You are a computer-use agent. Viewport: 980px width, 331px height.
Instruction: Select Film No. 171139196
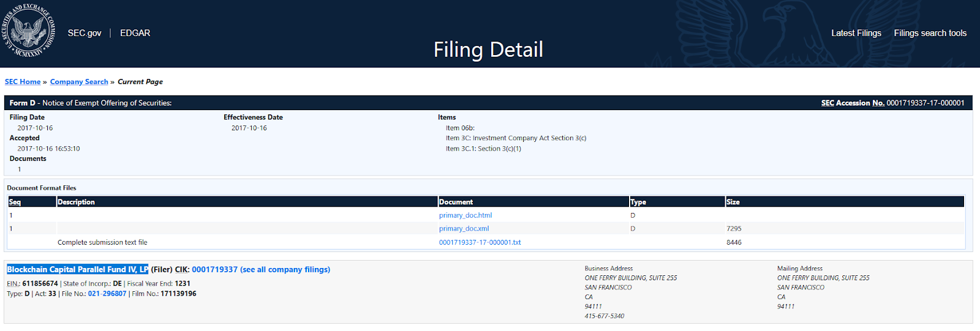pyautogui.click(x=178, y=294)
